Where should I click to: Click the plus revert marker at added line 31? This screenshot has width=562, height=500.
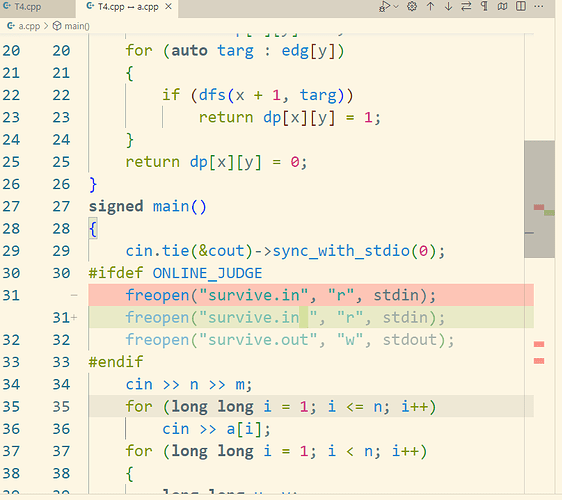coord(74,318)
